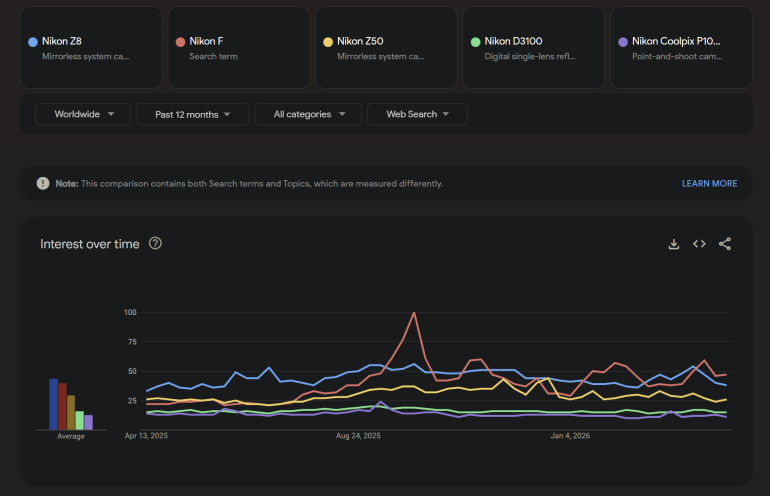Screen dimensions: 770x496
Task: Click the yellow Nikon Z50 color dot
Action: pyautogui.click(x=328, y=42)
